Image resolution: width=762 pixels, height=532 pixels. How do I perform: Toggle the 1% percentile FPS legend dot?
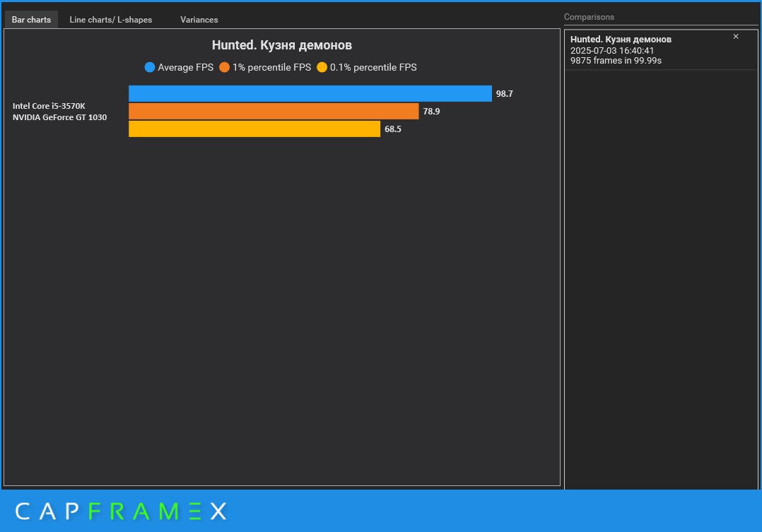(x=224, y=67)
